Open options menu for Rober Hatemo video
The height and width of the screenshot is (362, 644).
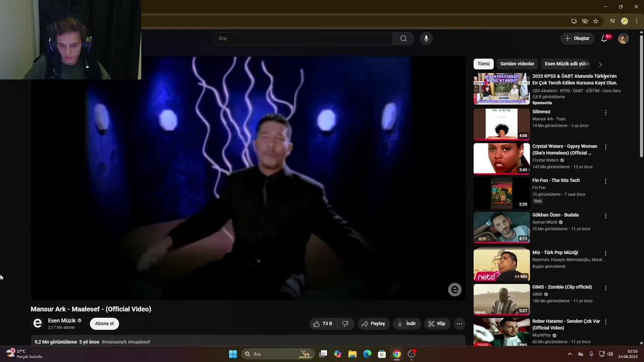[606, 322]
